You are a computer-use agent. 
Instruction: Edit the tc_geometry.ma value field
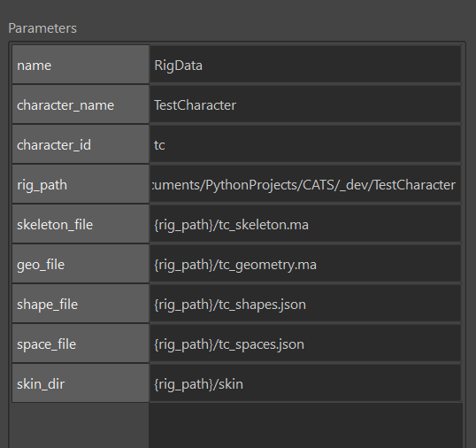tap(305, 263)
